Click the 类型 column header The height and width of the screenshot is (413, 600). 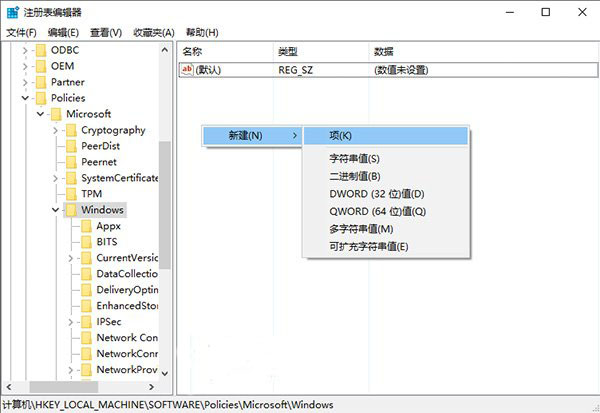pos(288,50)
